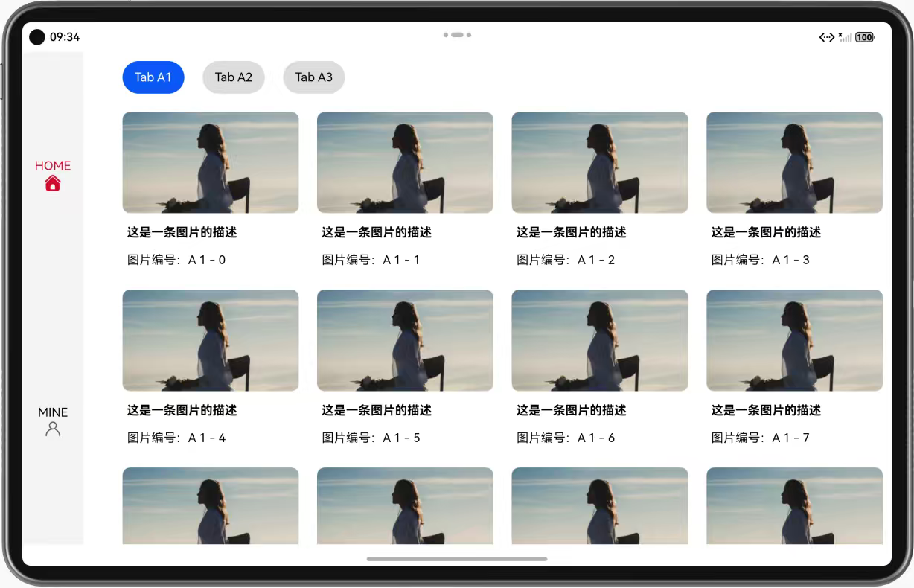Click '这是一条图片的描述' above A1-3
The image size is (914, 588).
tap(767, 232)
